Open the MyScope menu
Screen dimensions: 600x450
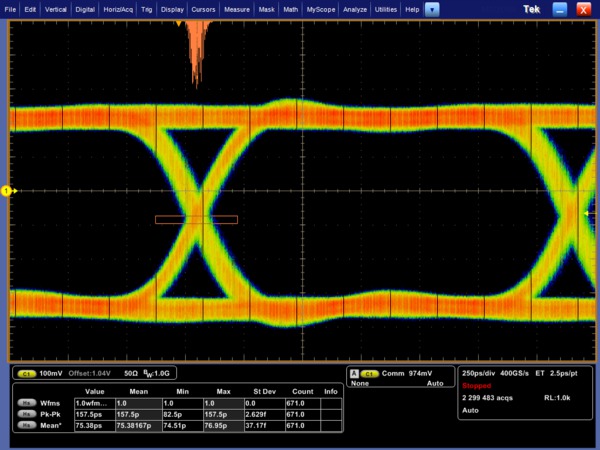[x=321, y=8]
